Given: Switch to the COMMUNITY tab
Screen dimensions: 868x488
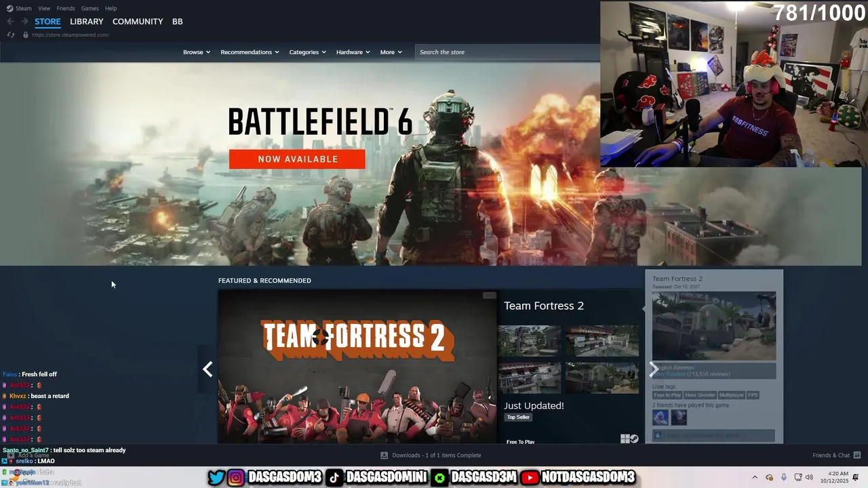Looking at the screenshot, I should (138, 22).
